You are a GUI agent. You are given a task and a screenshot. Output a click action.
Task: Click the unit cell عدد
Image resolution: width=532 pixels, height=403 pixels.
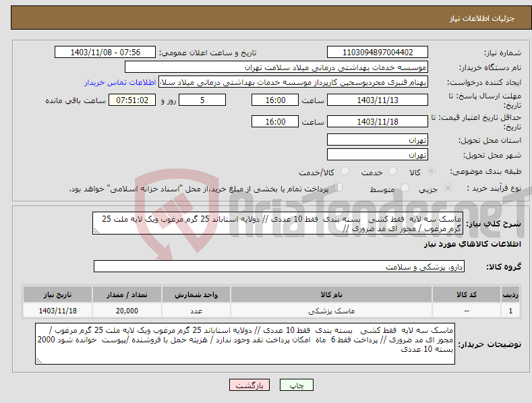point(196,311)
